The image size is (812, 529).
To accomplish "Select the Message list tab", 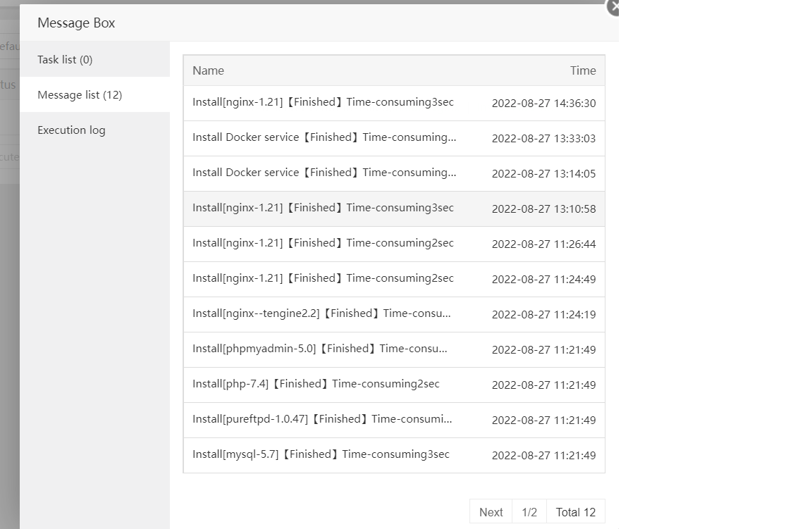I will [80, 95].
